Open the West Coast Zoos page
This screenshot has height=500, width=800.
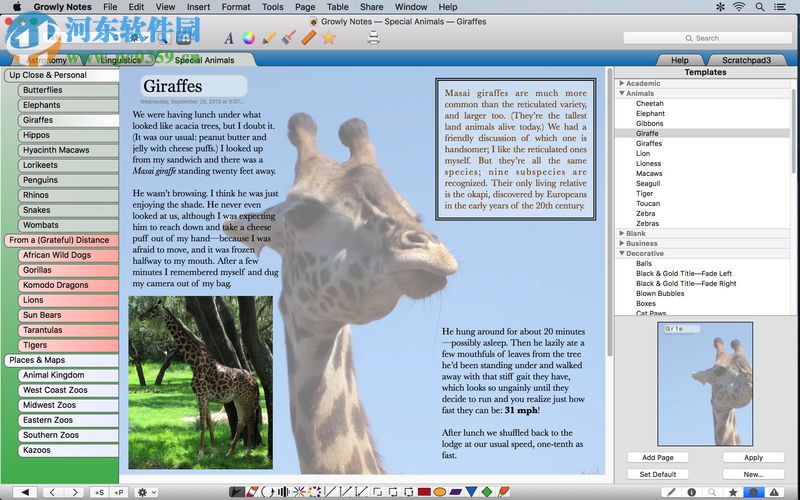point(69,390)
